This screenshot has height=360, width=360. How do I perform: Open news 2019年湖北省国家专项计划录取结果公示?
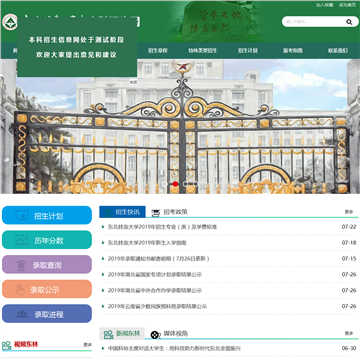(155, 275)
